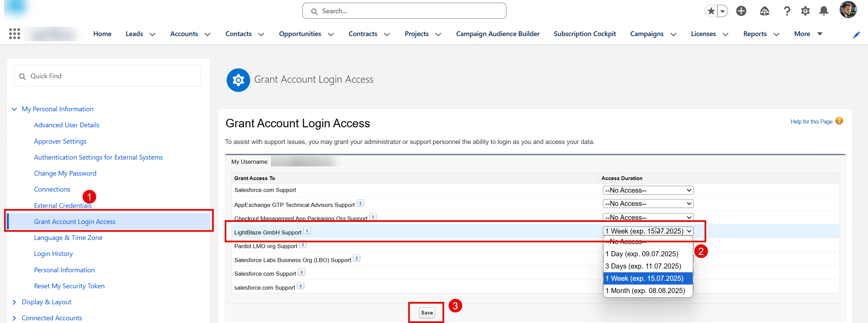Choose 3 Days (exp. 11.07.2025) option
The width and height of the screenshot is (868, 323).
click(x=648, y=266)
